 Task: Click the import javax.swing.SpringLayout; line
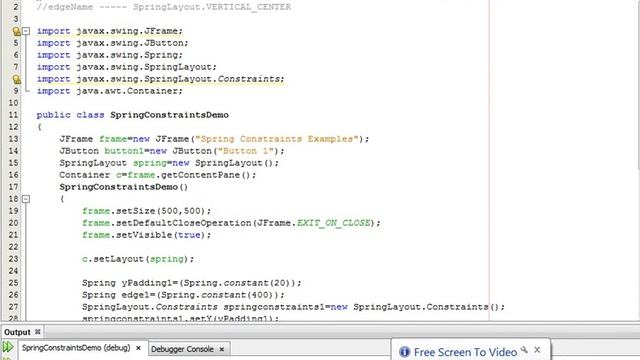pyautogui.click(x=127, y=67)
